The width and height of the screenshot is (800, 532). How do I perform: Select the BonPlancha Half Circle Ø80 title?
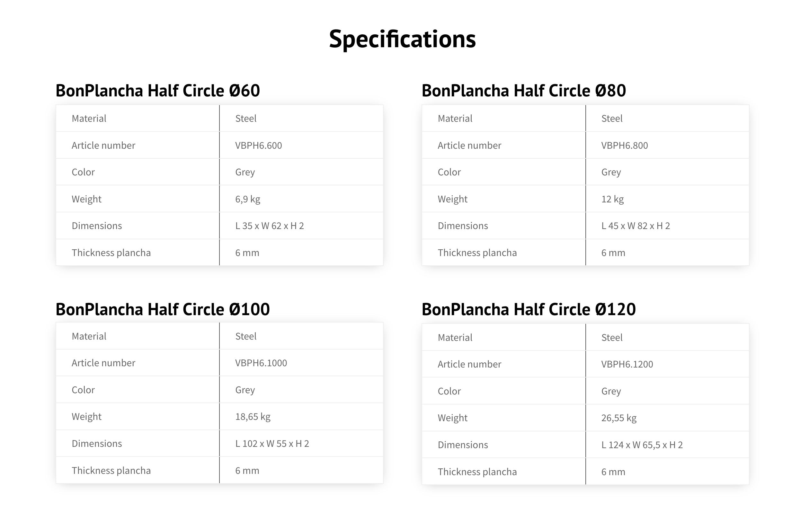click(x=523, y=91)
